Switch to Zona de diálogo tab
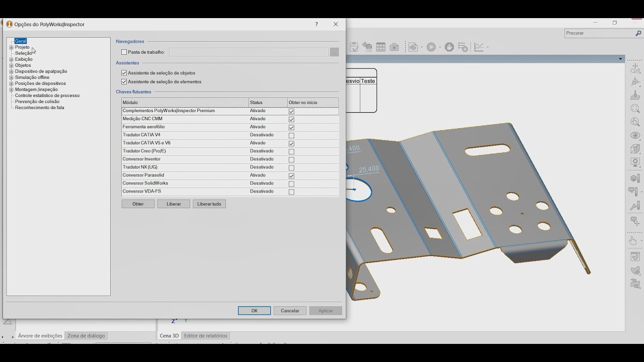Viewport: 644px width, 362px height. tap(86, 336)
